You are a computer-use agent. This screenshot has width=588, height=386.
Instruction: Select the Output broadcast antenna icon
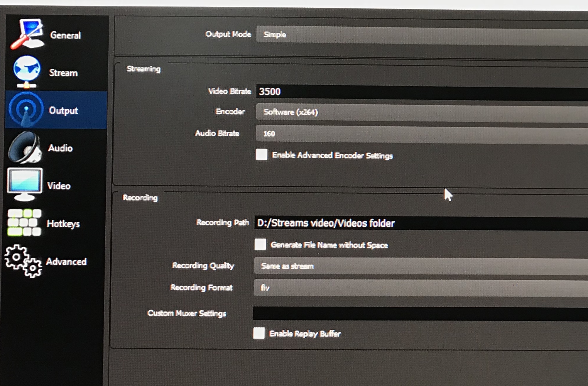click(26, 110)
